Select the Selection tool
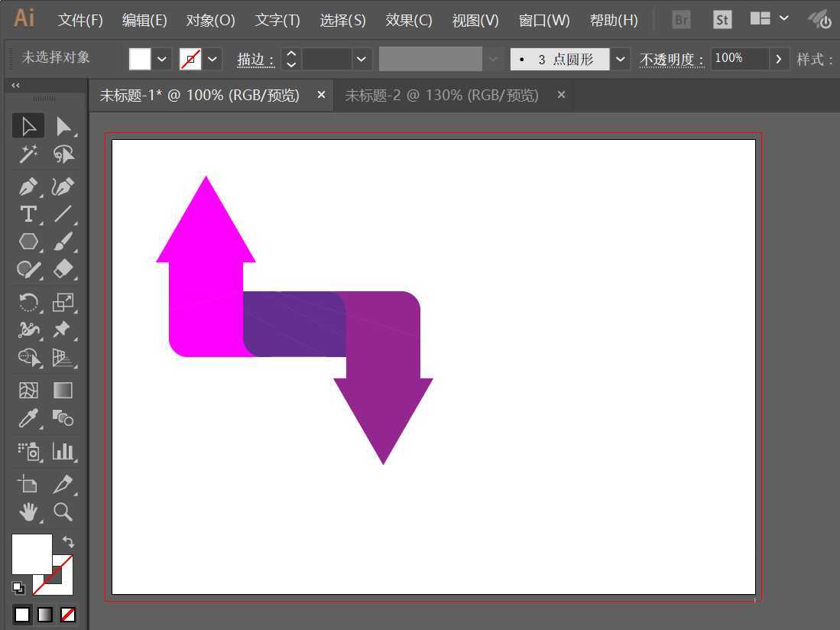This screenshot has width=840, height=630. (28, 125)
